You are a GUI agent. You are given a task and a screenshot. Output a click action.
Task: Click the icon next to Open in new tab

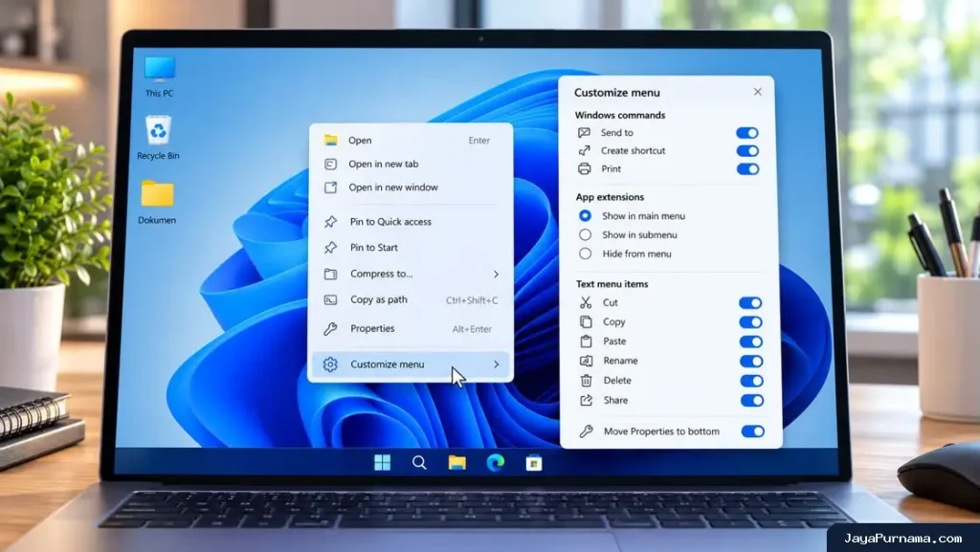coord(330,165)
